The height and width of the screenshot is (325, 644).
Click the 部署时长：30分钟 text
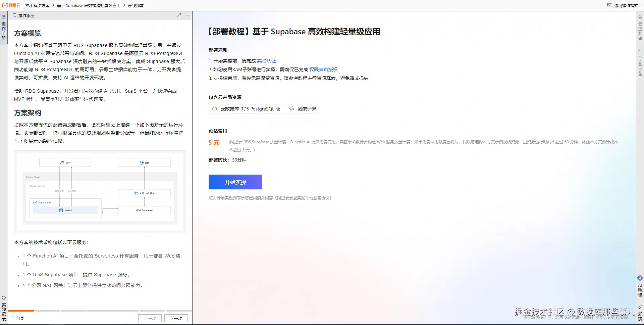tap(227, 160)
